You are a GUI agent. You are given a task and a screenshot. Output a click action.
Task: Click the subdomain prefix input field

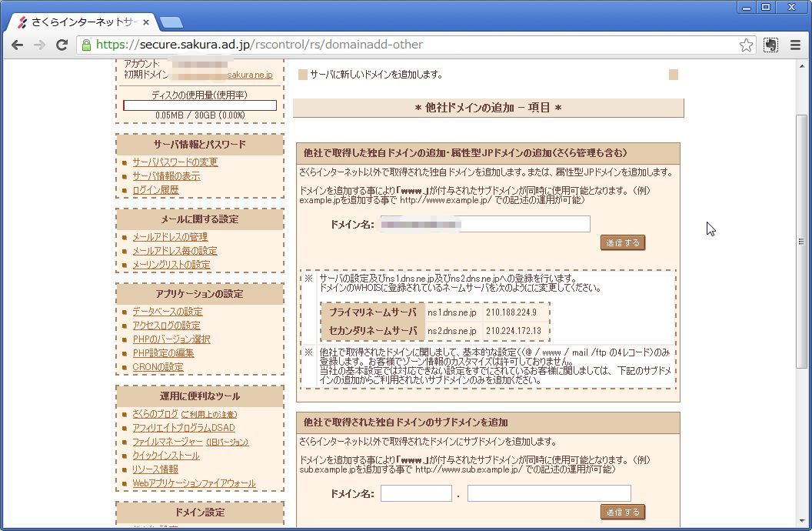pos(416,493)
